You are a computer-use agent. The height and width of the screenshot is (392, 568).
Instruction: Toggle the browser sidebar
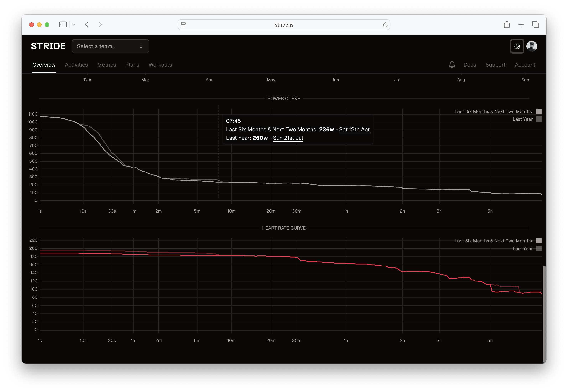63,24
